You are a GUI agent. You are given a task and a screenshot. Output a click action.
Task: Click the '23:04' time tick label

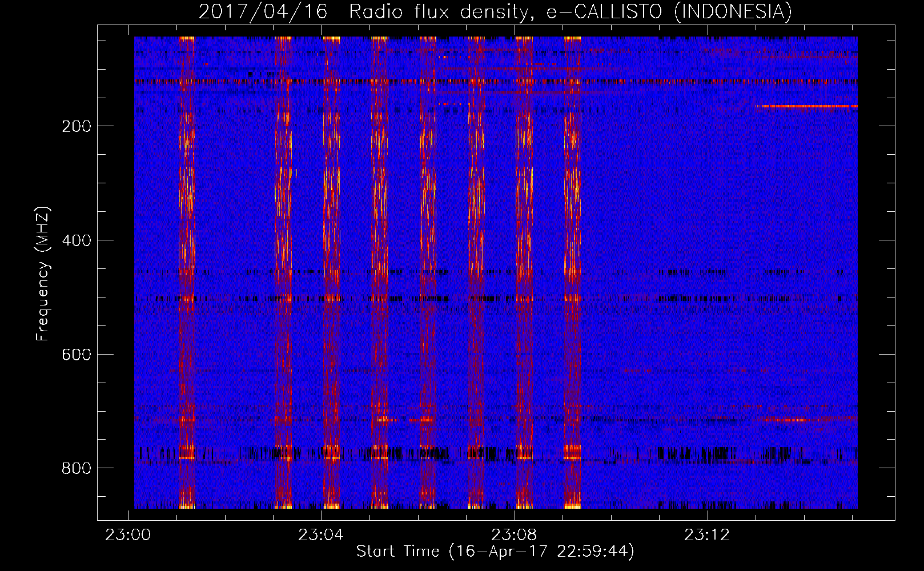[321, 534]
